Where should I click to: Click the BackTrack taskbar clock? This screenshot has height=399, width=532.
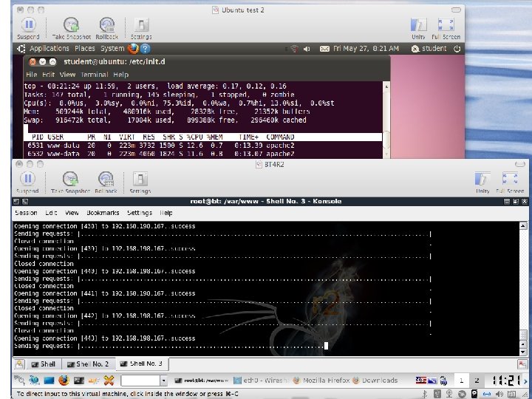point(505,381)
